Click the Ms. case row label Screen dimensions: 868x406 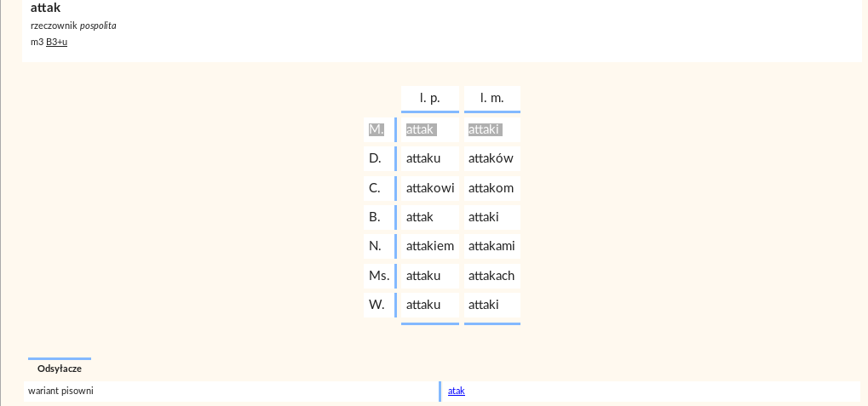[x=379, y=276]
